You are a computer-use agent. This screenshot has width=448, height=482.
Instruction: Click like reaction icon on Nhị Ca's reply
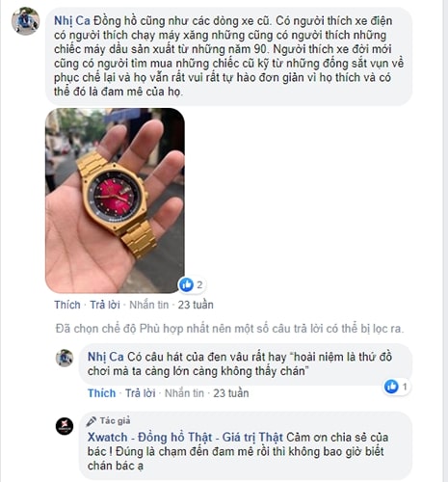pyautogui.click(x=391, y=387)
